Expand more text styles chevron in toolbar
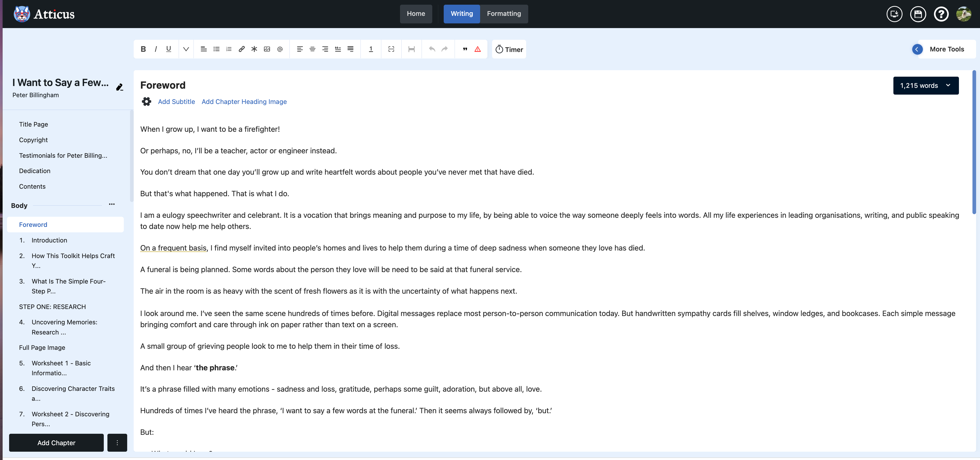This screenshot has width=980, height=460. click(x=186, y=49)
